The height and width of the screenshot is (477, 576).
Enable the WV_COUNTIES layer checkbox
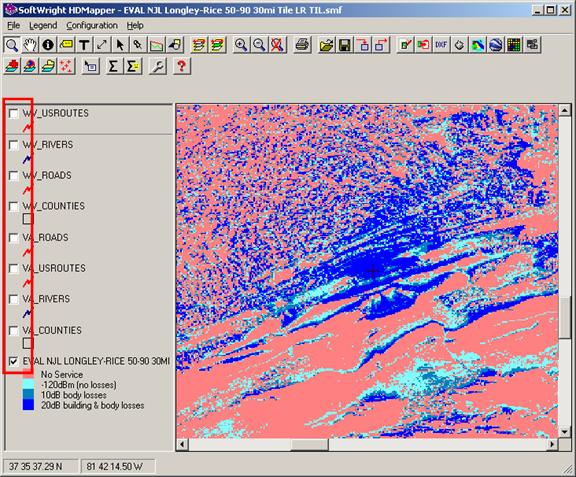14,207
